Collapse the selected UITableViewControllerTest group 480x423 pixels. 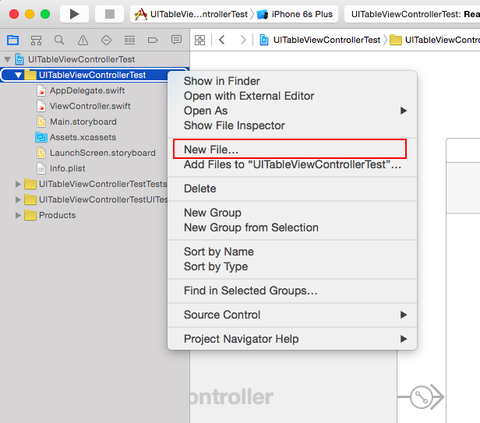point(18,75)
